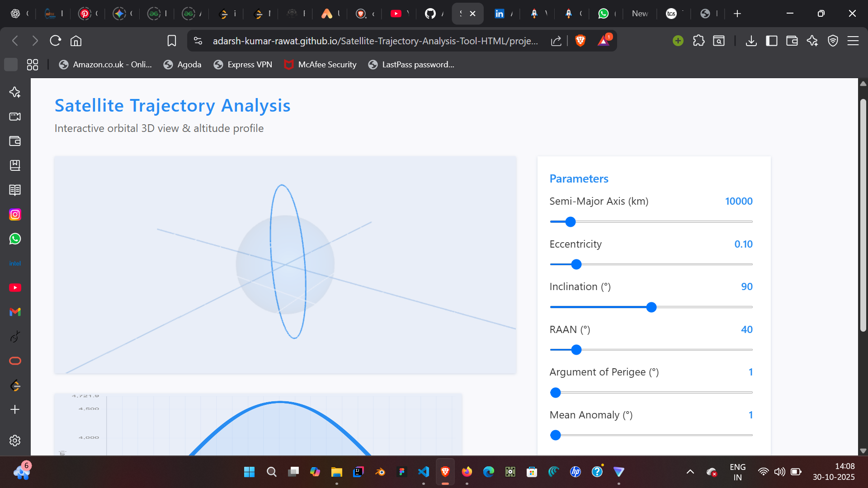
Task: Open site permissions beside the address bar
Action: pyautogui.click(x=198, y=41)
